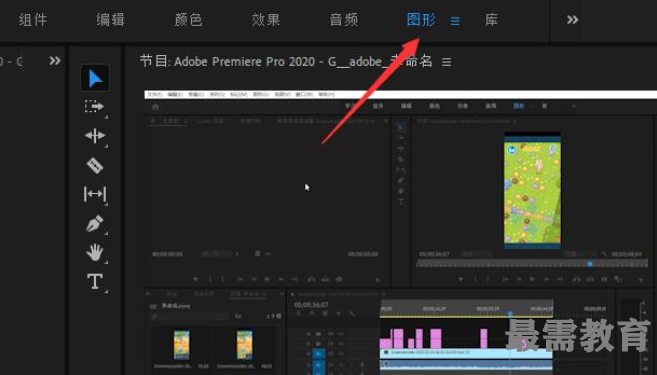657x375 pixels.
Task: Open the 图形 workspace menu icon
Action: [455, 21]
